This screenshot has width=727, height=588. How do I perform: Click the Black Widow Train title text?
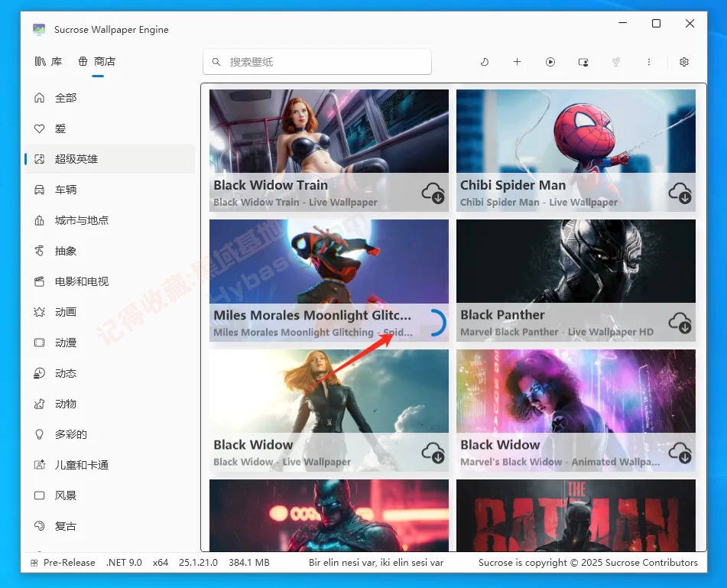271,185
